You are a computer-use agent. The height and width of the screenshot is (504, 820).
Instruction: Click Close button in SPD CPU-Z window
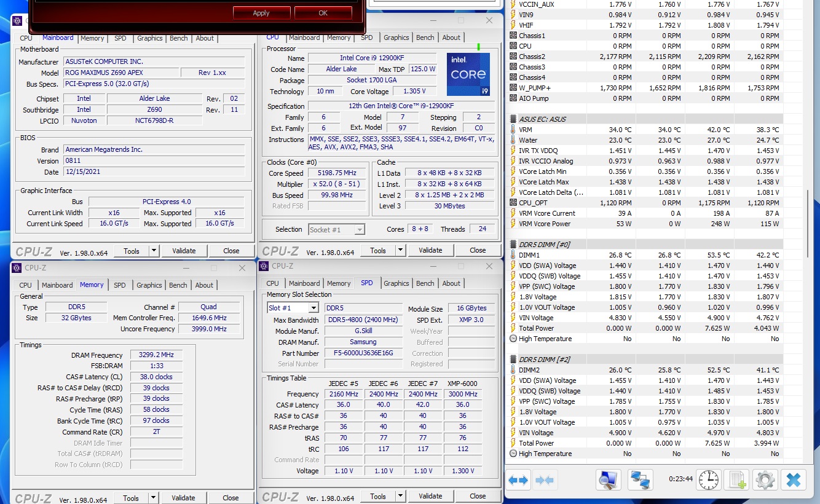(x=478, y=496)
